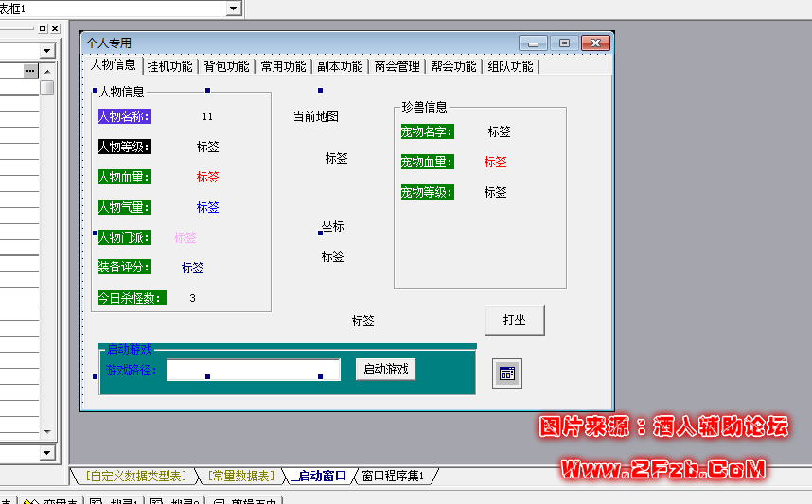Select the purple 人物名称 label

(x=124, y=116)
